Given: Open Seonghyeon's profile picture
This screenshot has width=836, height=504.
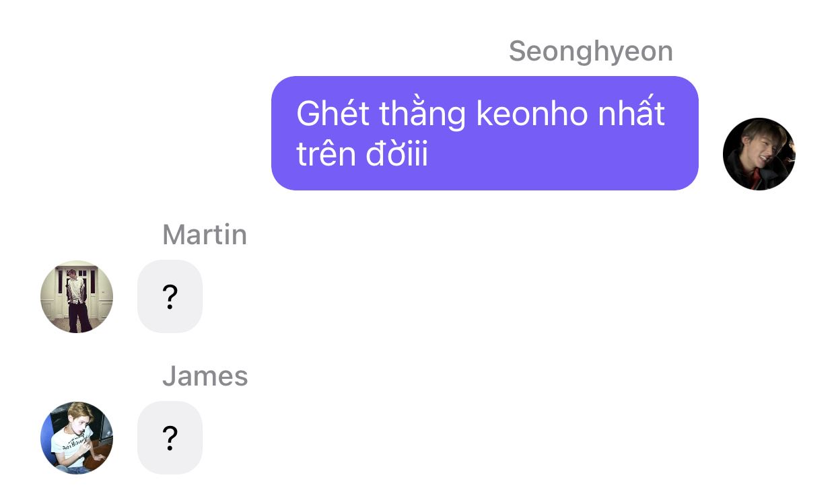Looking at the screenshot, I should pyautogui.click(x=759, y=154).
